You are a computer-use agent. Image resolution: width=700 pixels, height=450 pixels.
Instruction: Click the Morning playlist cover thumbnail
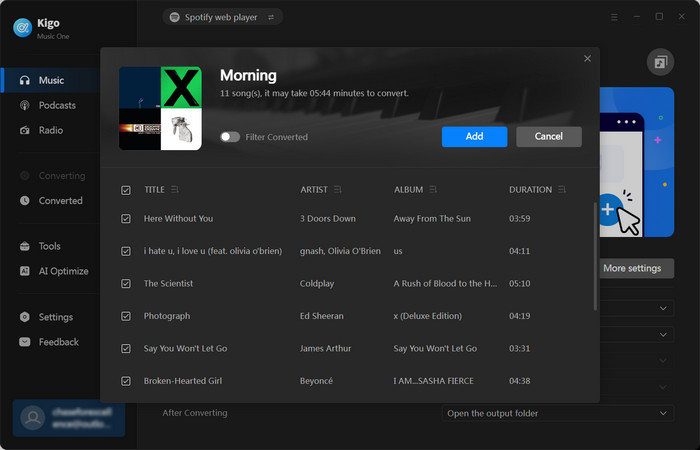coord(160,108)
